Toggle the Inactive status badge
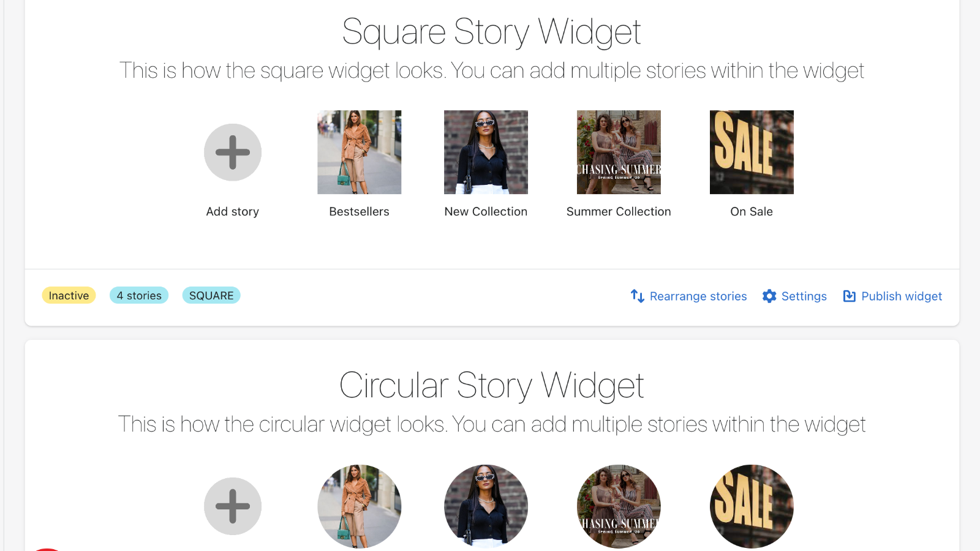This screenshot has width=980, height=551. (x=69, y=295)
